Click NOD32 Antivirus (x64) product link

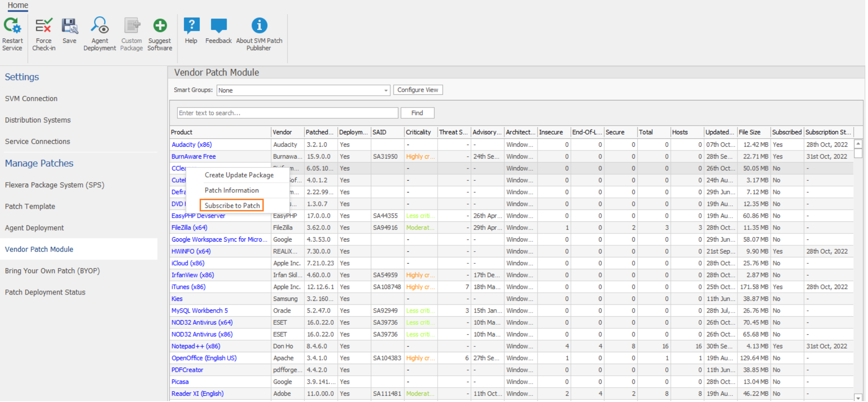tap(202, 323)
